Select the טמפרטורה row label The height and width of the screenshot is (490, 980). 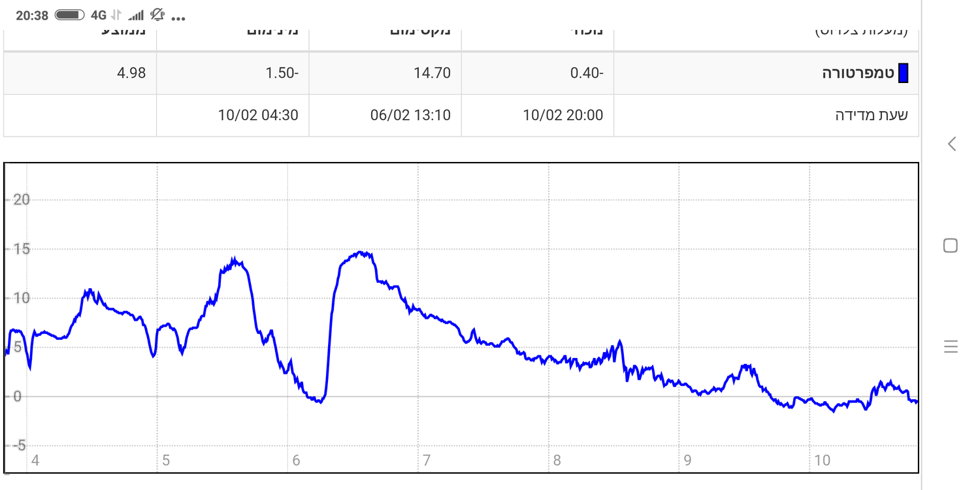tap(858, 73)
